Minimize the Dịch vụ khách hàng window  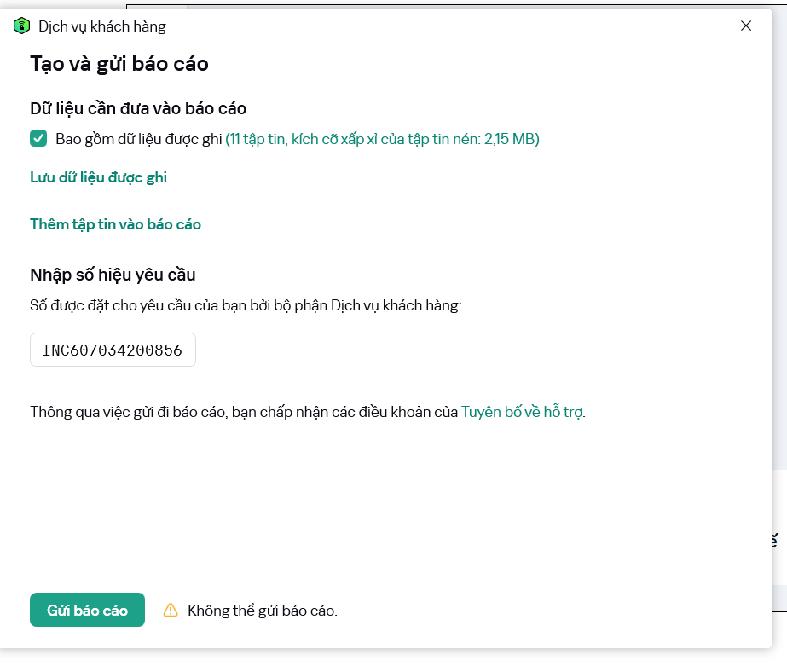click(696, 26)
